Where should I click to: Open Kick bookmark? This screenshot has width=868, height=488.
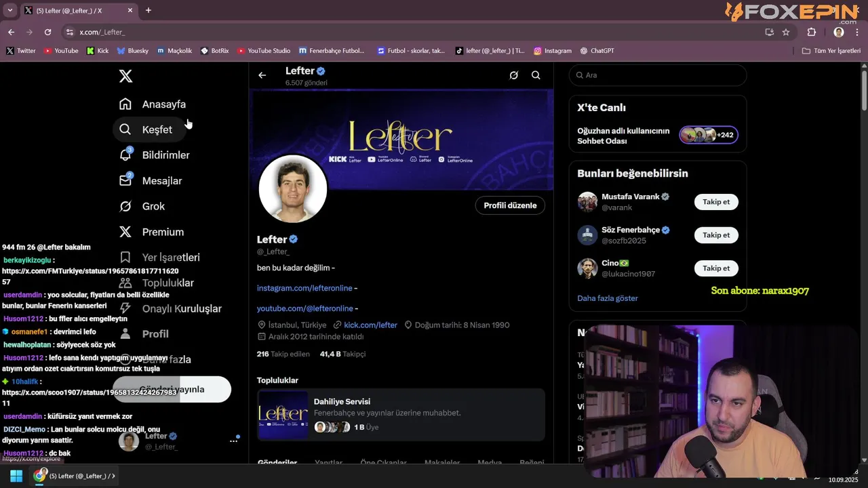[x=98, y=51]
